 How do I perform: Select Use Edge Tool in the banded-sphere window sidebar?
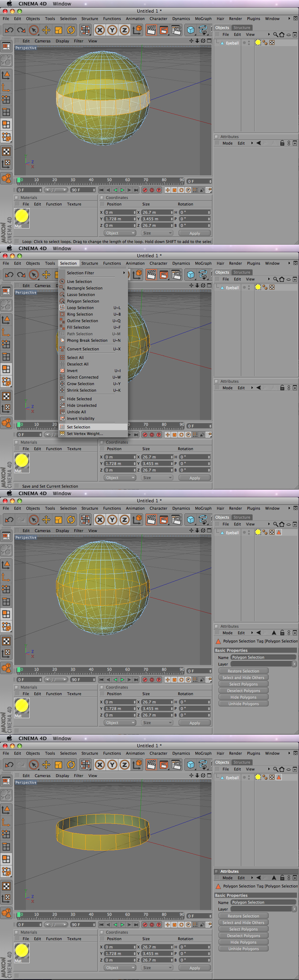coord(6,112)
